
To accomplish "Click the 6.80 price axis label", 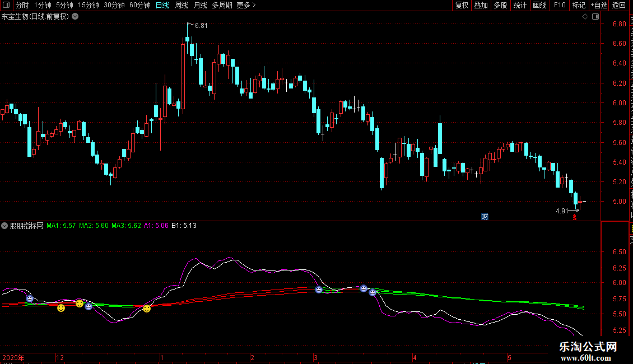I will coord(619,24).
